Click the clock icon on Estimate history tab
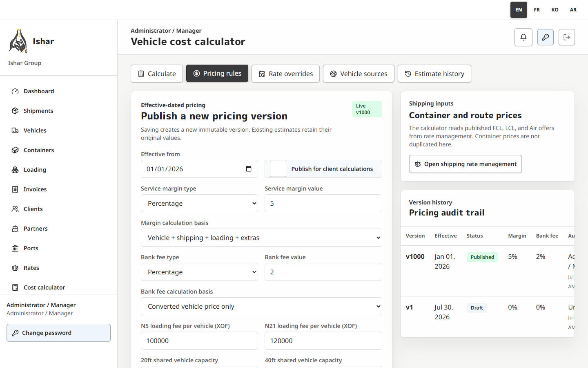This screenshot has height=368, width=588. tap(408, 74)
